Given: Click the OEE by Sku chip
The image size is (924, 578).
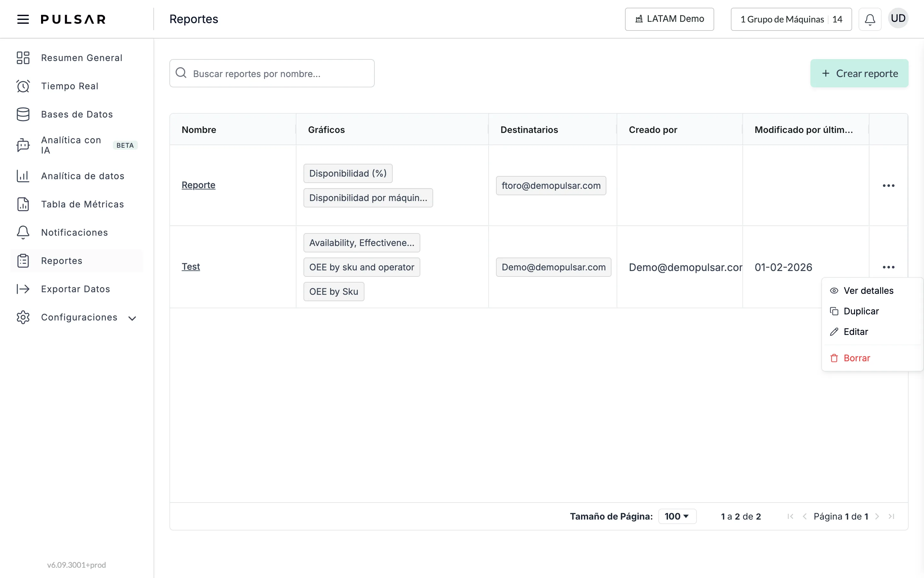Looking at the screenshot, I should click(x=334, y=292).
